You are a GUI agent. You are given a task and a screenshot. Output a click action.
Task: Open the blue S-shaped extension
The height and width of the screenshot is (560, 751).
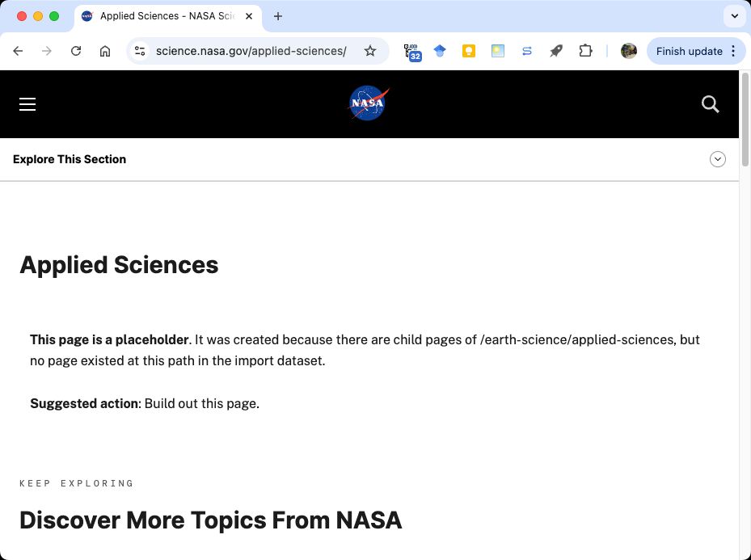tap(527, 51)
